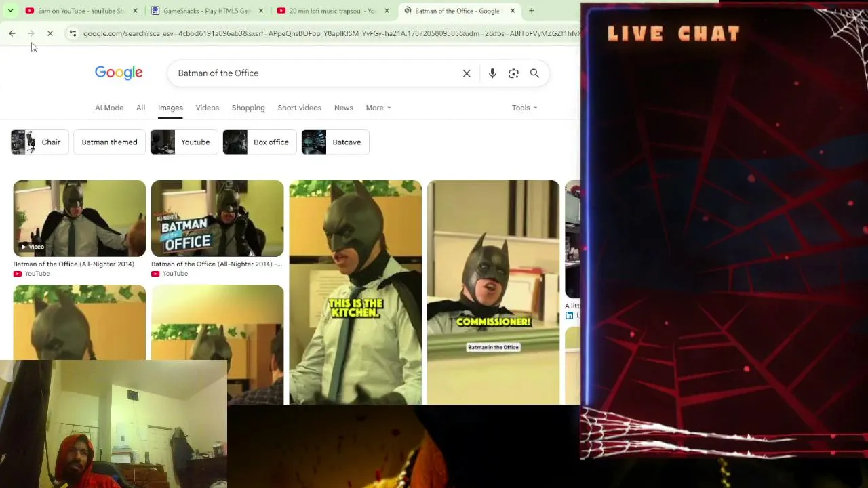Image resolution: width=868 pixels, height=488 pixels.
Task: Close the Batman of the Office tab
Action: tap(513, 11)
